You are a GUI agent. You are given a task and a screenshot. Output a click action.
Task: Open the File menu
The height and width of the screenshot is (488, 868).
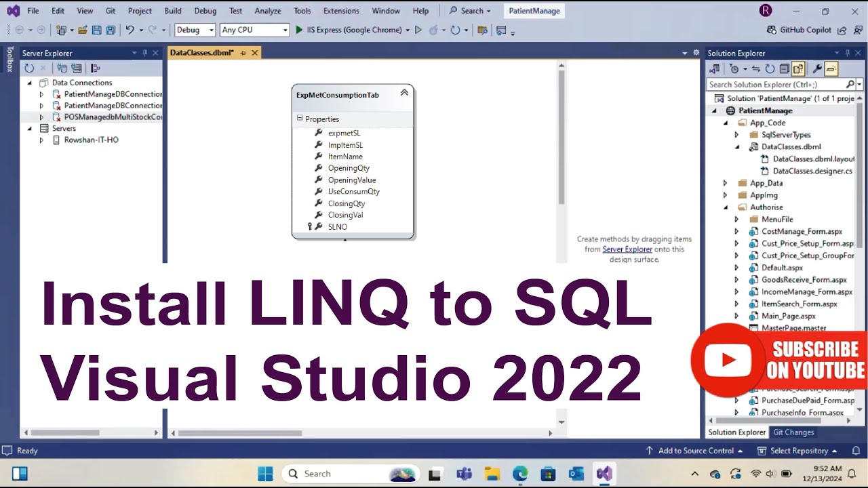pyautogui.click(x=33, y=11)
